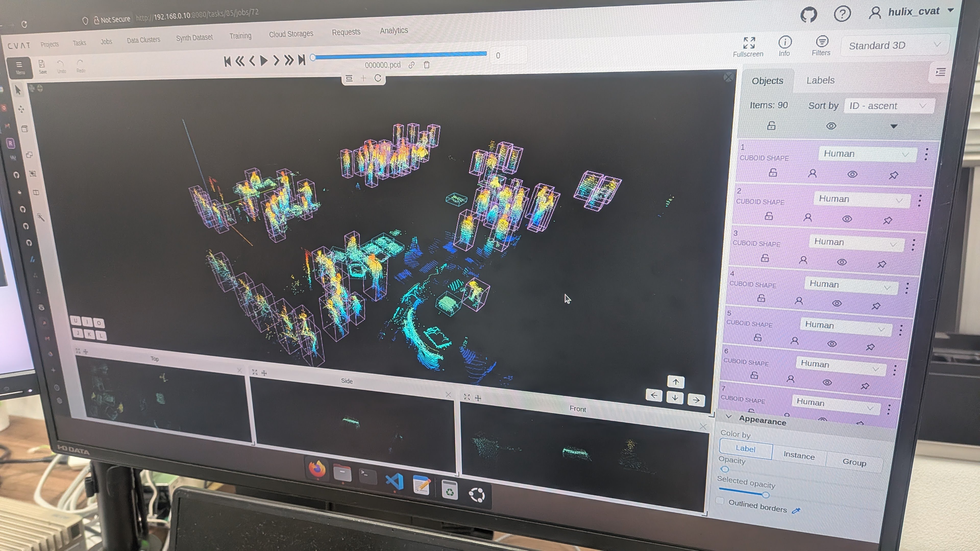Open annotation Filters
980x551 pixels.
click(x=821, y=46)
